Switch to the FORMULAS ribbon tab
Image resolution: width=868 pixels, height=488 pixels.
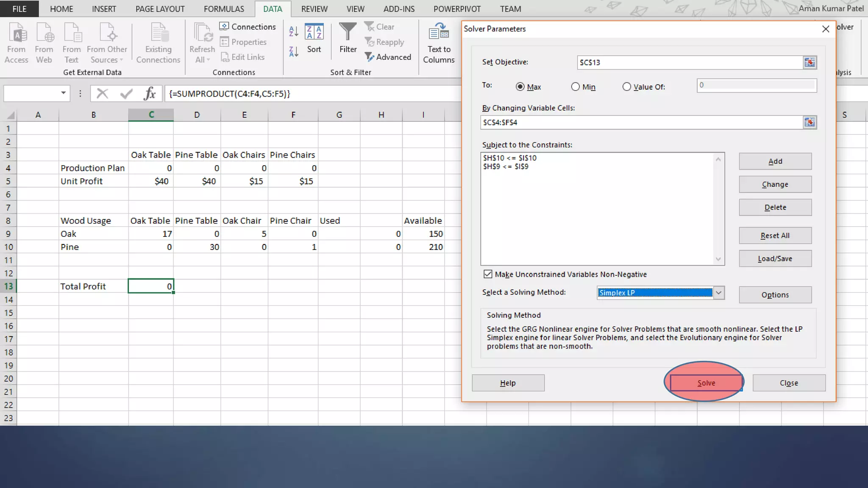[x=224, y=9]
